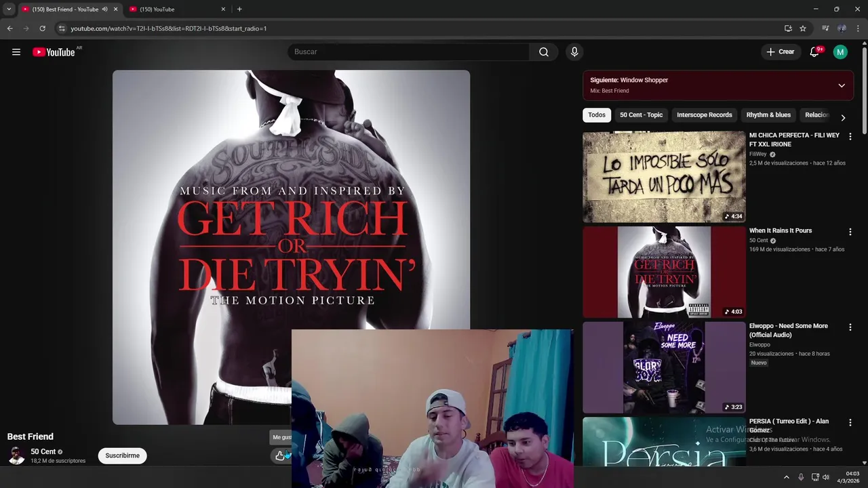
Task: Click "18,2 M de suscriptores" text
Action: (58, 462)
